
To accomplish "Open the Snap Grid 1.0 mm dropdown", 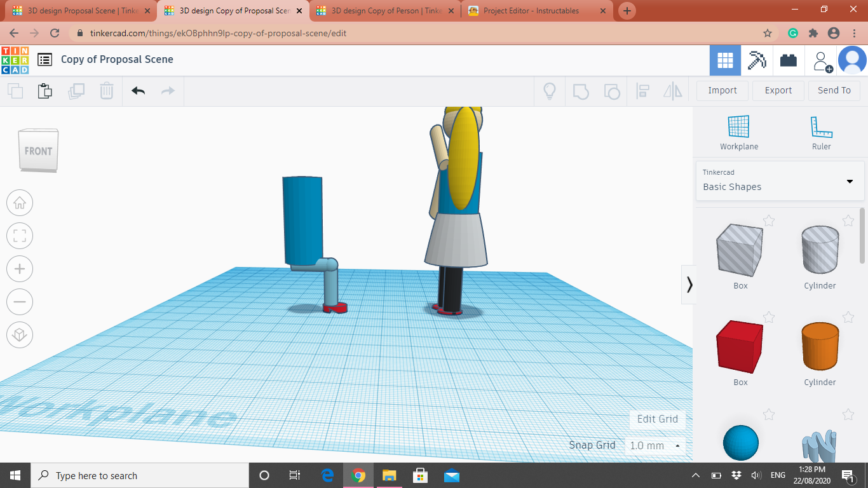I will pos(655,446).
